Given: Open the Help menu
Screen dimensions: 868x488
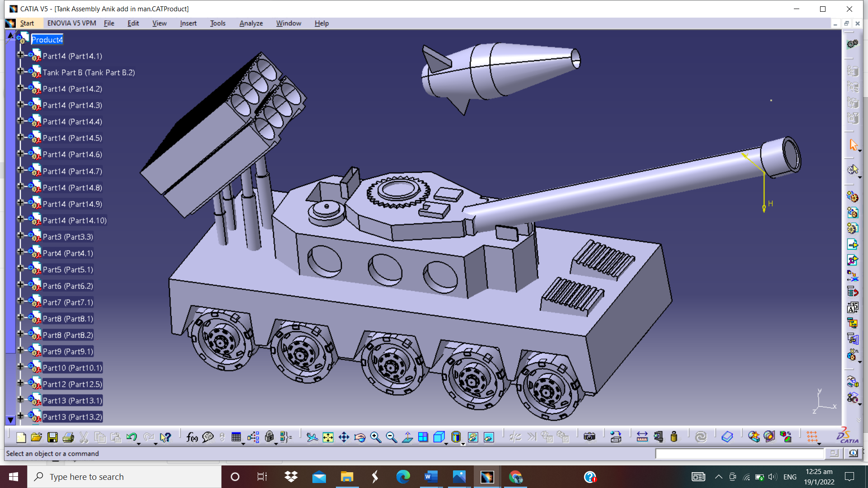Looking at the screenshot, I should 321,23.
